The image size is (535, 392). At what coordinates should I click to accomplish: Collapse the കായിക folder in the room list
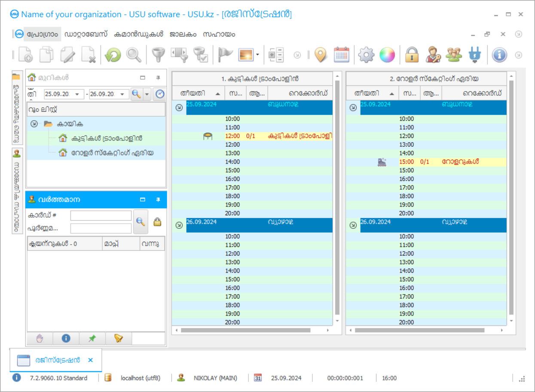click(x=34, y=124)
